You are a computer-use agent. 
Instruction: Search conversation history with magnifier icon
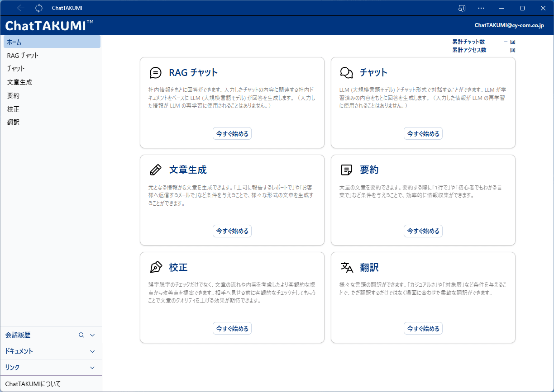coord(81,335)
